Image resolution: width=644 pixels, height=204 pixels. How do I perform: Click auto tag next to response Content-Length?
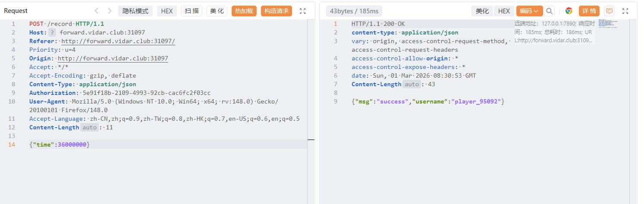tap(412, 84)
